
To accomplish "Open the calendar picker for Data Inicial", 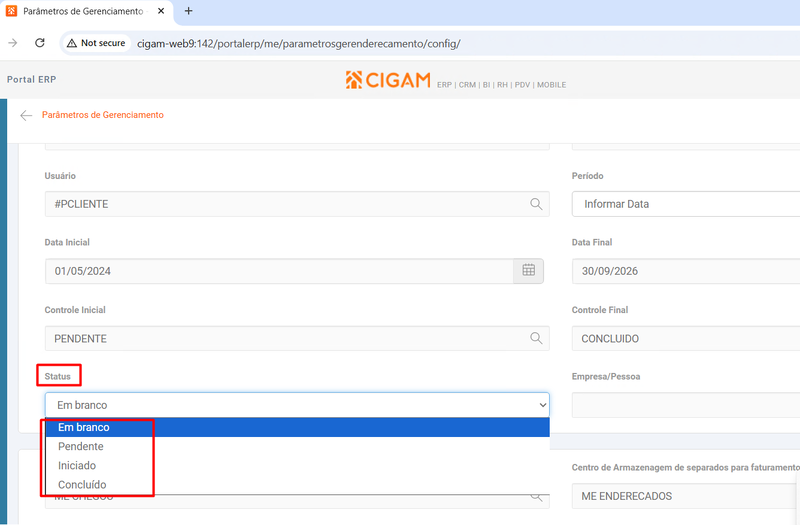I will [529, 270].
